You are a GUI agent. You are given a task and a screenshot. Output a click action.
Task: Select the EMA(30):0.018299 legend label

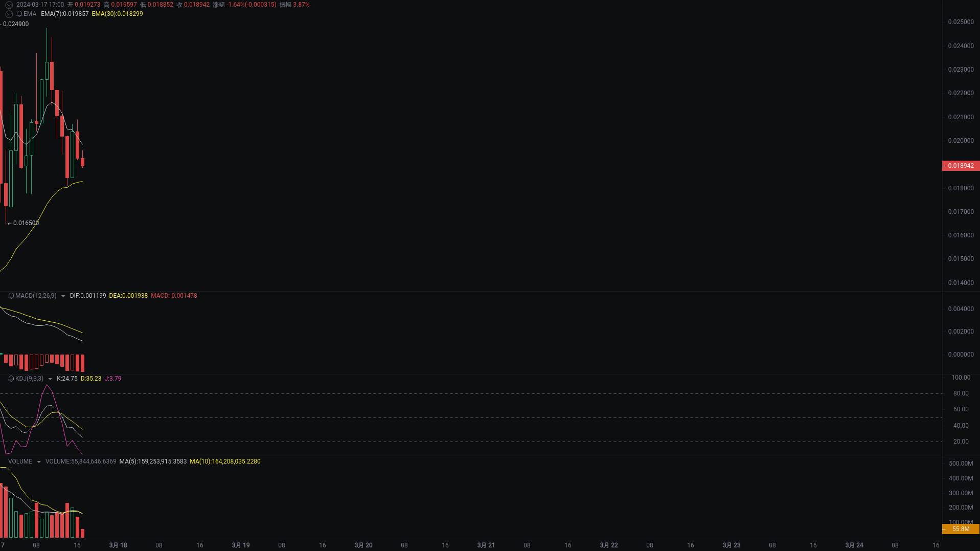pyautogui.click(x=117, y=14)
